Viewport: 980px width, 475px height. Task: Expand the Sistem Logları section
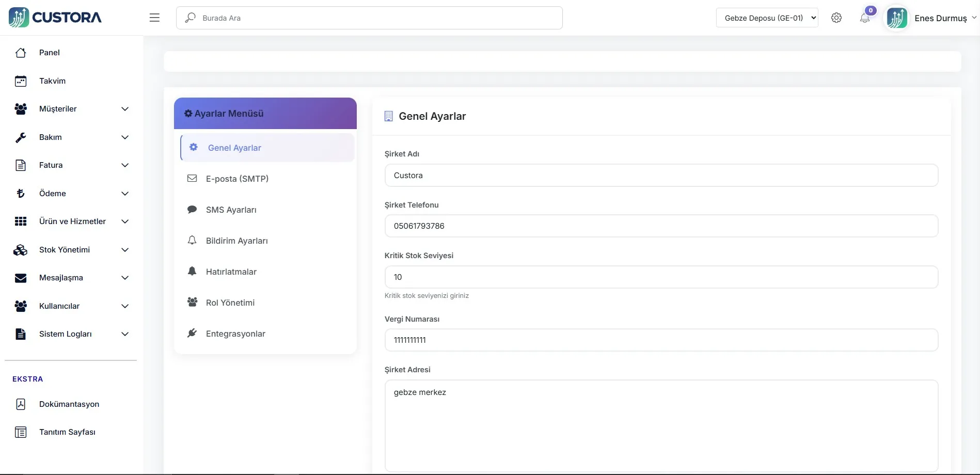pyautogui.click(x=124, y=334)
